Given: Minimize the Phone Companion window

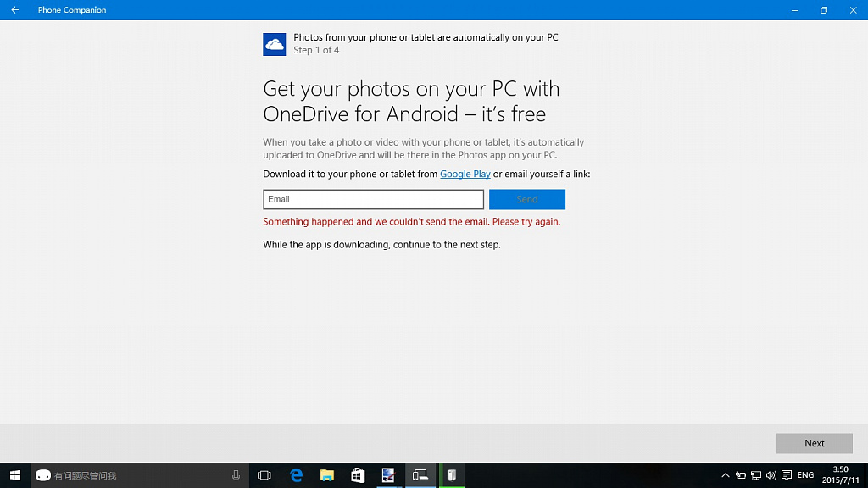Looking at the screenshot, I should pos(795,10).
